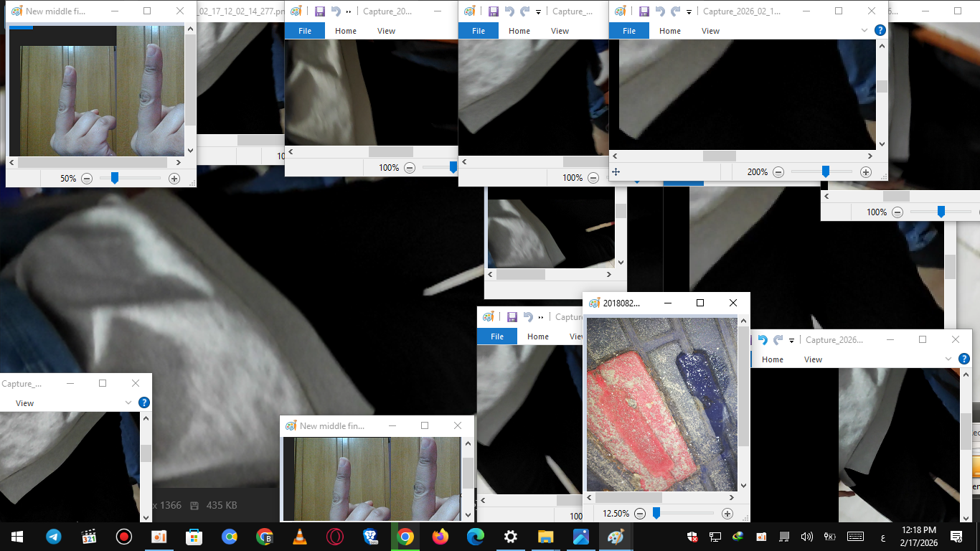Click the zoom slider handle in the 200% zoom window
The image size is (980, 551).
point(826,171)
